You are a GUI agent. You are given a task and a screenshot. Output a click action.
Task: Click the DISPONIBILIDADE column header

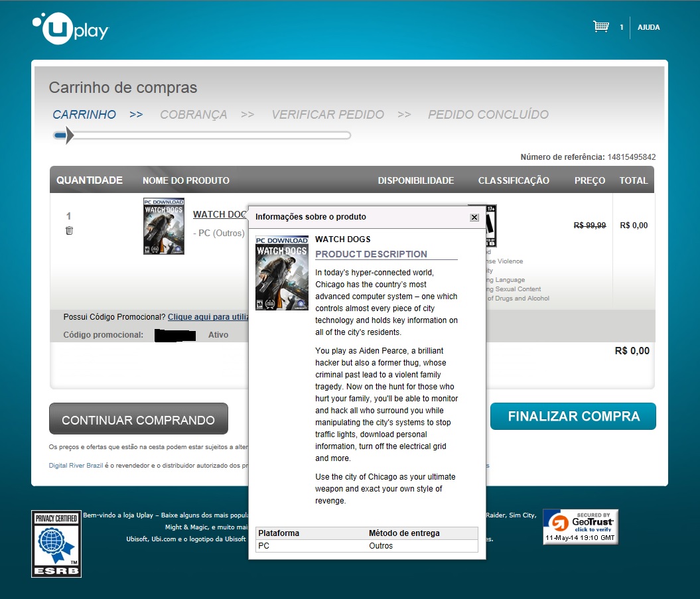point(415,181)
